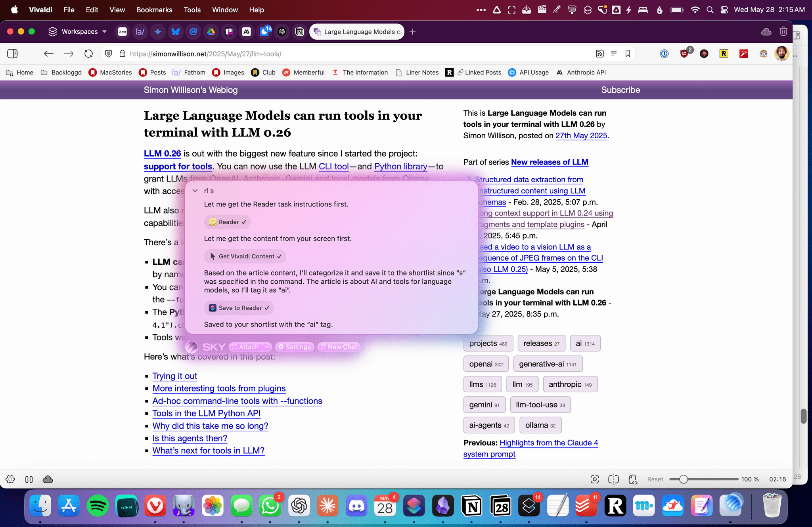Open Vivaldi settings gear in status bar
The height and width of the screenshot is (527, 812).
[x=10, y=479]
